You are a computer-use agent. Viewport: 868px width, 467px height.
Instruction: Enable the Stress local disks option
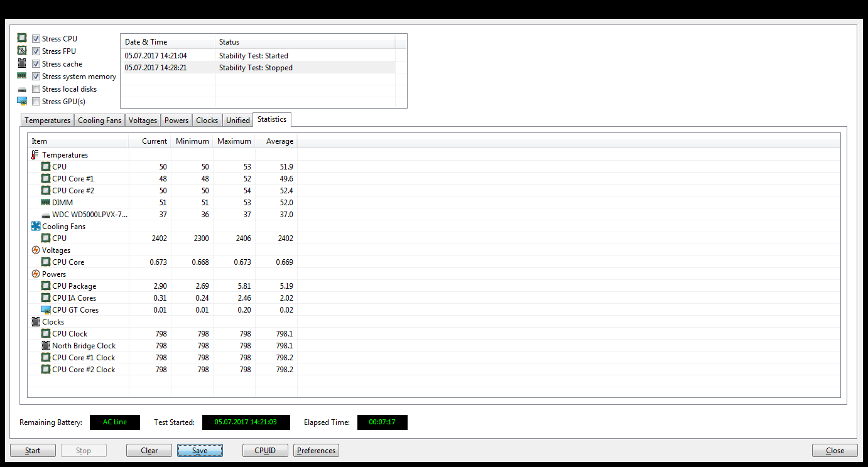tap(36, 89)
